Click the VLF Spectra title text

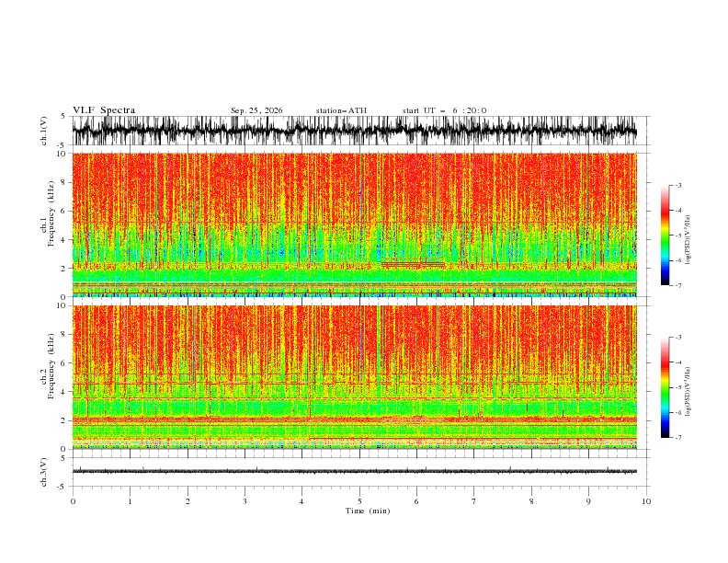pyautogui.click(x=104, y=110)
